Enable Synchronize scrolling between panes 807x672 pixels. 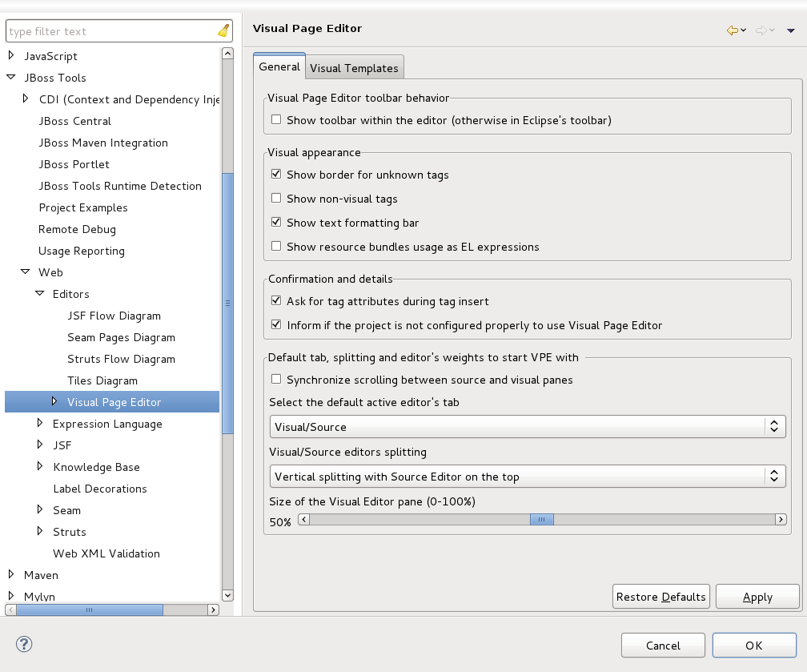pyautogui.click(x=276, y=379)
